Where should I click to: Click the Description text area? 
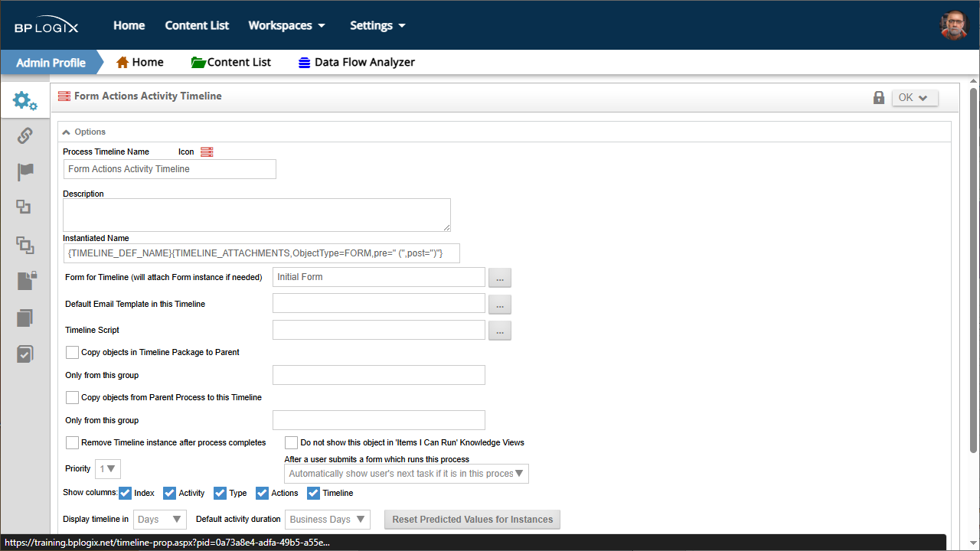(257, 215)
